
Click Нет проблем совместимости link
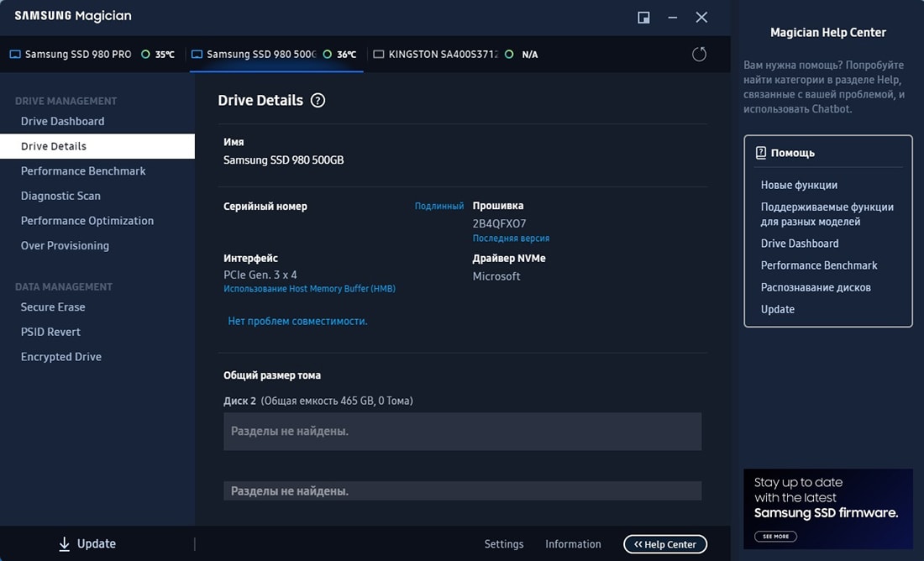pyautogui.click(x=297, y=321)
